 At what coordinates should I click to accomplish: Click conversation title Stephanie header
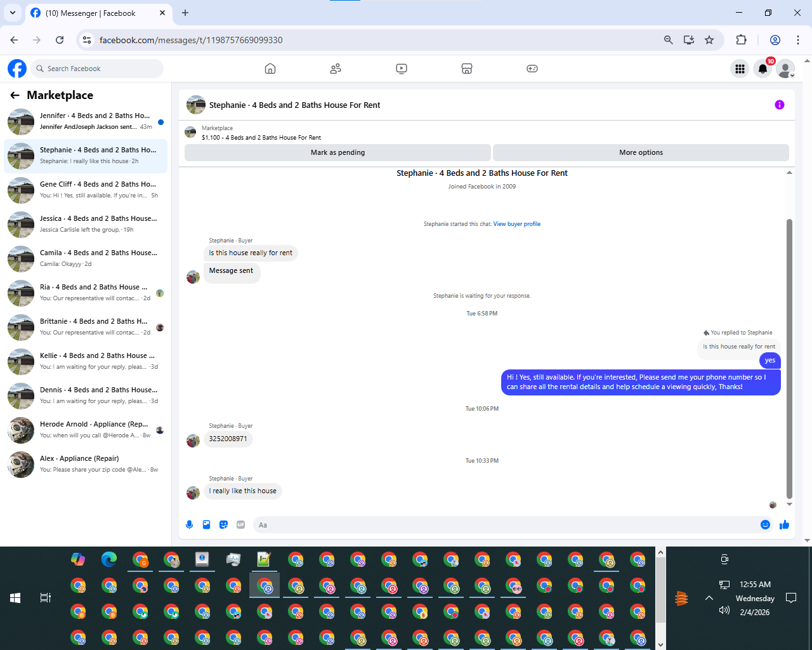tap(294, 105)
